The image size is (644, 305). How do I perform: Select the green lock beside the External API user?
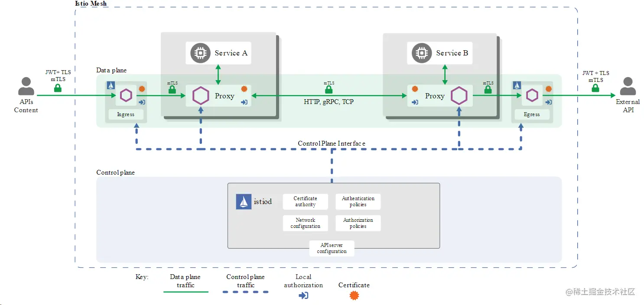595,88
